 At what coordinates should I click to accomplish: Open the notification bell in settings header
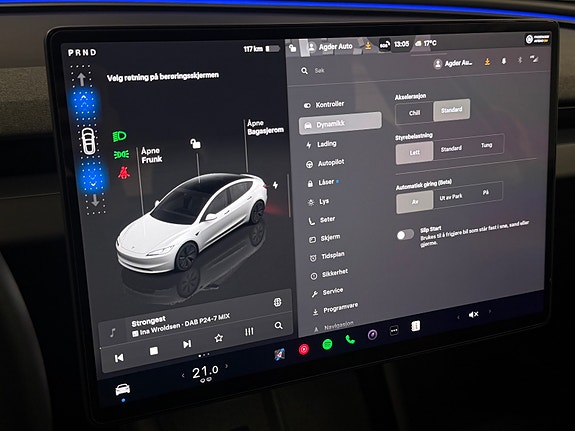pyautogui.click(x=504, y=61)
